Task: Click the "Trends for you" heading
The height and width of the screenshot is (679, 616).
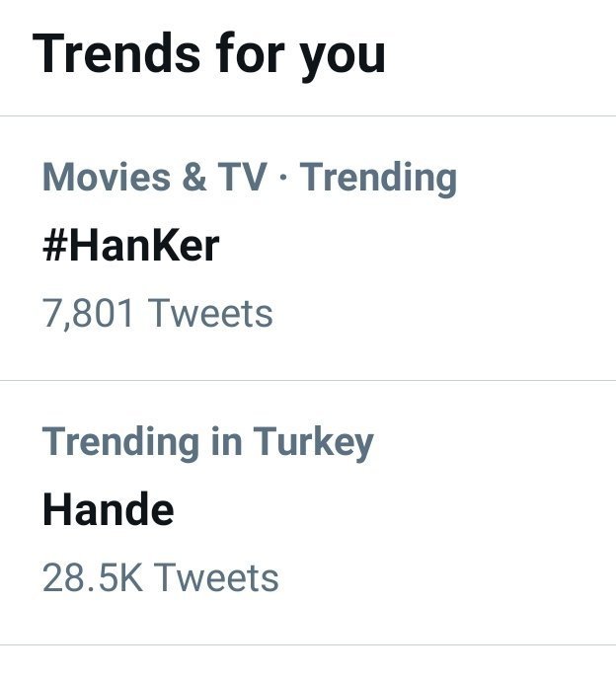Action: click(x=208, y=54)
